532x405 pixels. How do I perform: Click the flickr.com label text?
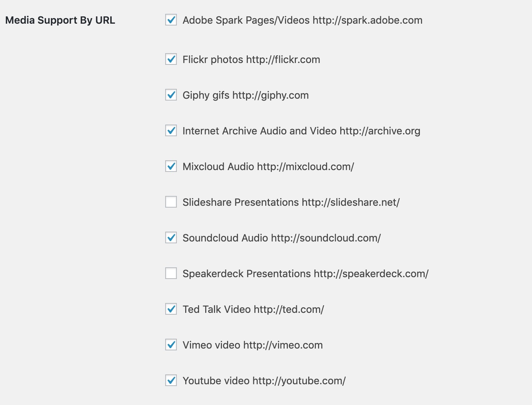point(283,60)
